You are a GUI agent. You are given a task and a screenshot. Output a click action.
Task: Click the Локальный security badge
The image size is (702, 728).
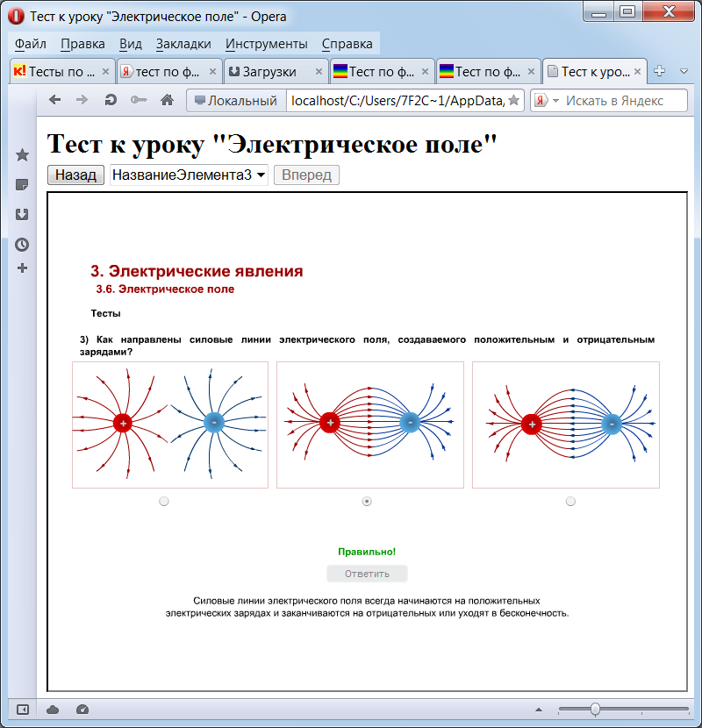(236, 100)
